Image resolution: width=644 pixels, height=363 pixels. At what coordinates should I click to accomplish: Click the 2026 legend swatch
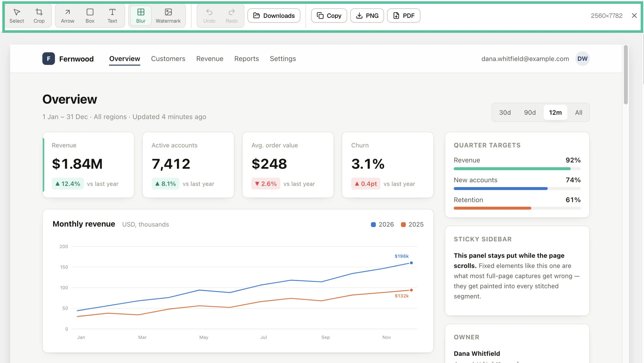click(x=373, y=225)
